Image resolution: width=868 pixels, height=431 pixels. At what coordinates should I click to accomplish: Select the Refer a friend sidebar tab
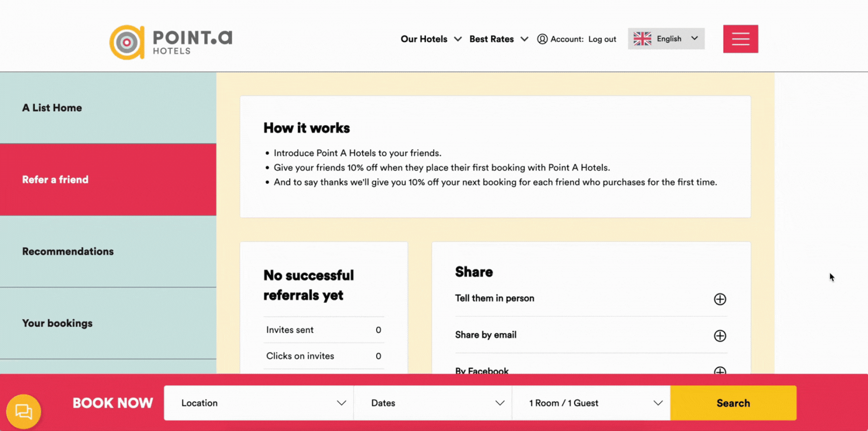tap(55, 180)
